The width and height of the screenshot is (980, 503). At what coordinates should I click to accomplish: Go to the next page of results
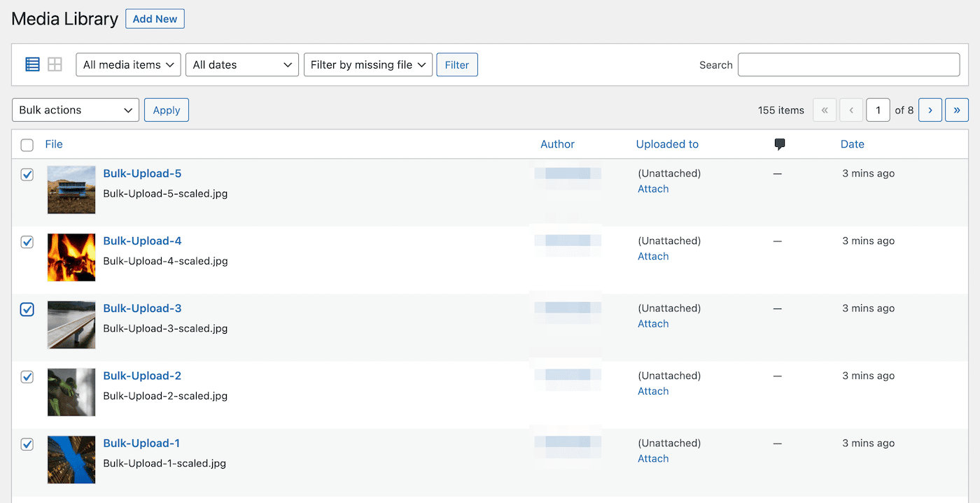click(930, 110)
